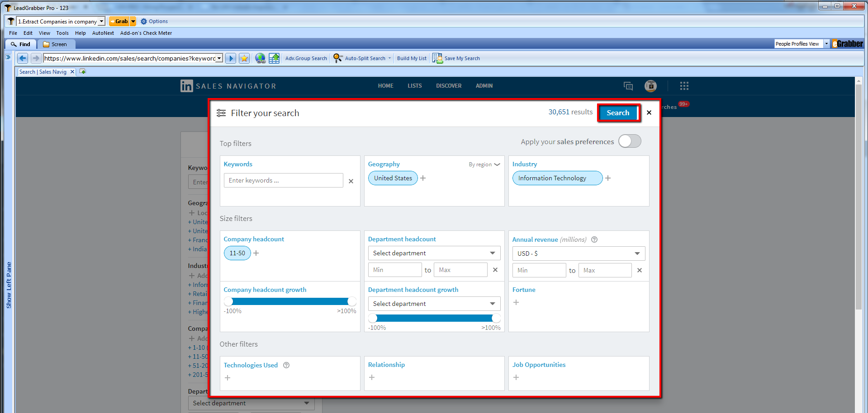
Task: Click the green arrow building icon
Action: pos(274,58)
